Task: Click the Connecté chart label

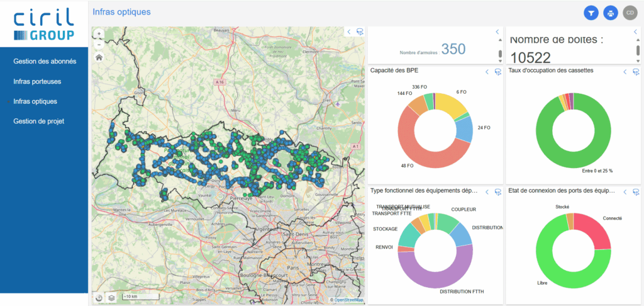Action: 613,218
